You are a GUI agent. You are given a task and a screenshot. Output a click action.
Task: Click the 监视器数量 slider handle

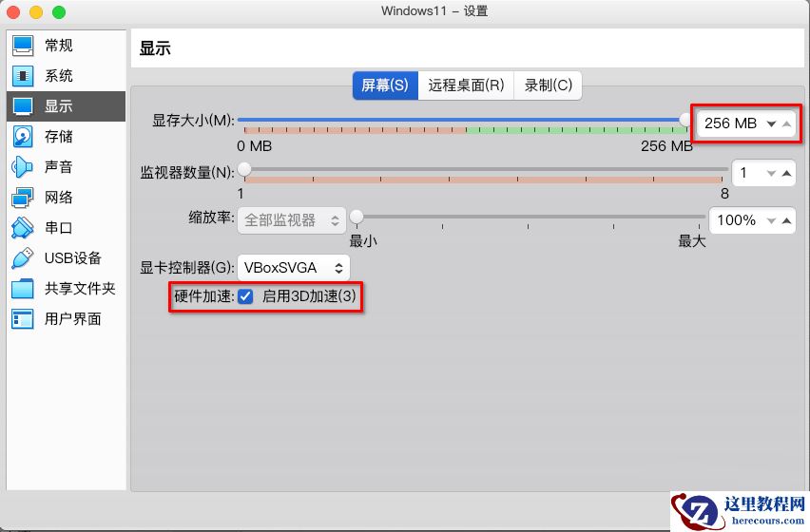pyautogui.click(x=244, y=169)
